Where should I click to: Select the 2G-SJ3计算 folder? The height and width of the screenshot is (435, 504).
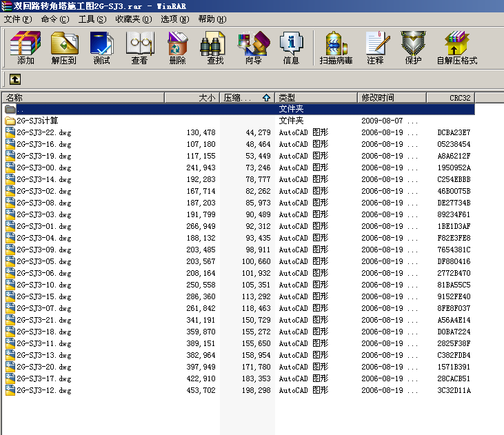(239, 121)
